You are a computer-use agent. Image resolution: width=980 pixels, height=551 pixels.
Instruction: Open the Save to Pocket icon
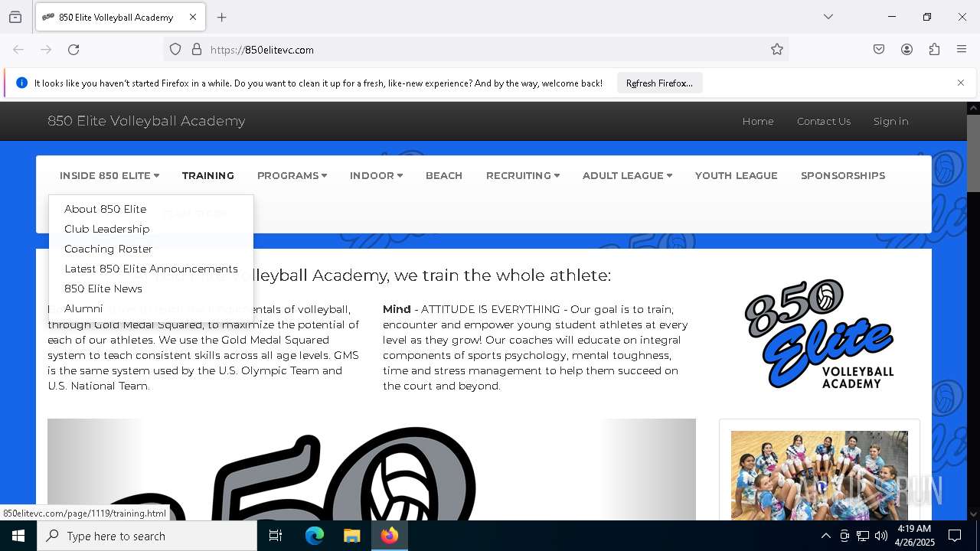(x=879, y=50)
